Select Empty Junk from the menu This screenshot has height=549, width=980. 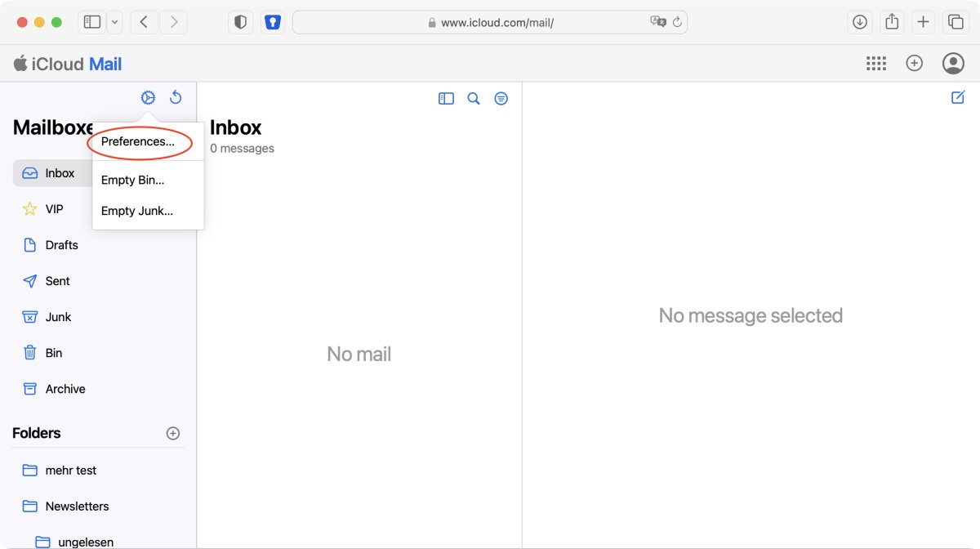tap(136, 211)
